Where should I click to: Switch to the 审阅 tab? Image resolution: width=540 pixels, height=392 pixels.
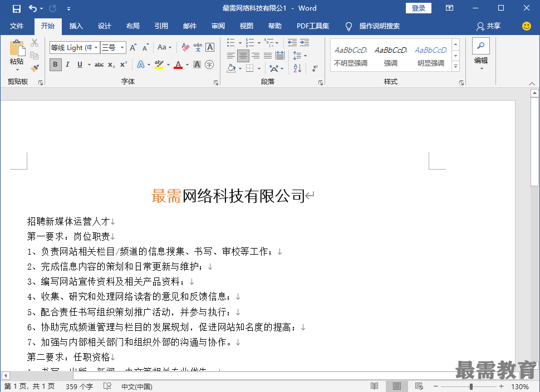click(x=218, y=26)
